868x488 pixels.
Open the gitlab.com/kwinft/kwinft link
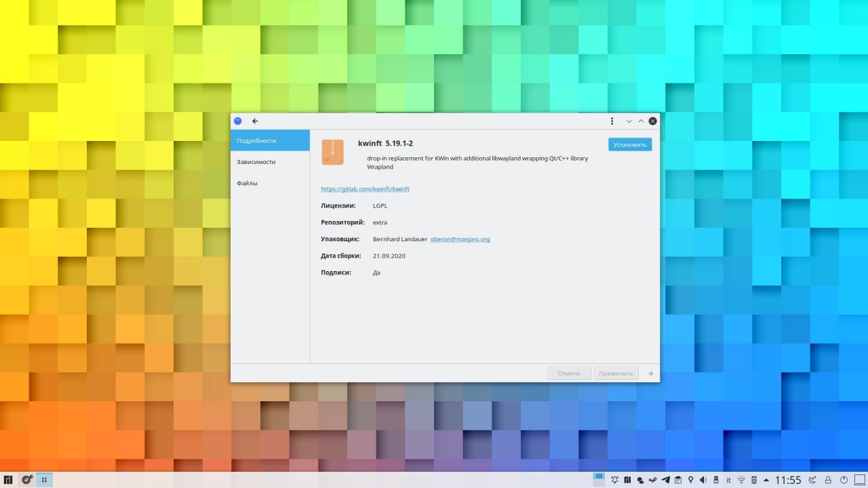coord(365,189)
